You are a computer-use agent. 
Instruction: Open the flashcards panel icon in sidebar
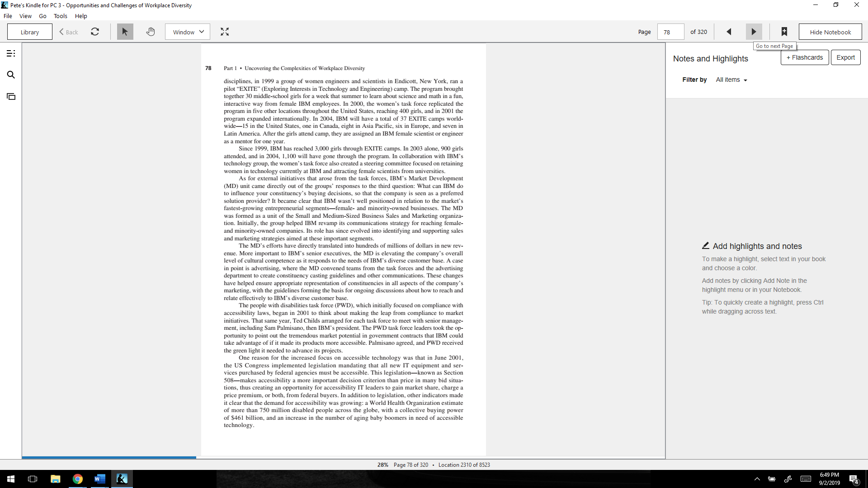tap(11, 97)
